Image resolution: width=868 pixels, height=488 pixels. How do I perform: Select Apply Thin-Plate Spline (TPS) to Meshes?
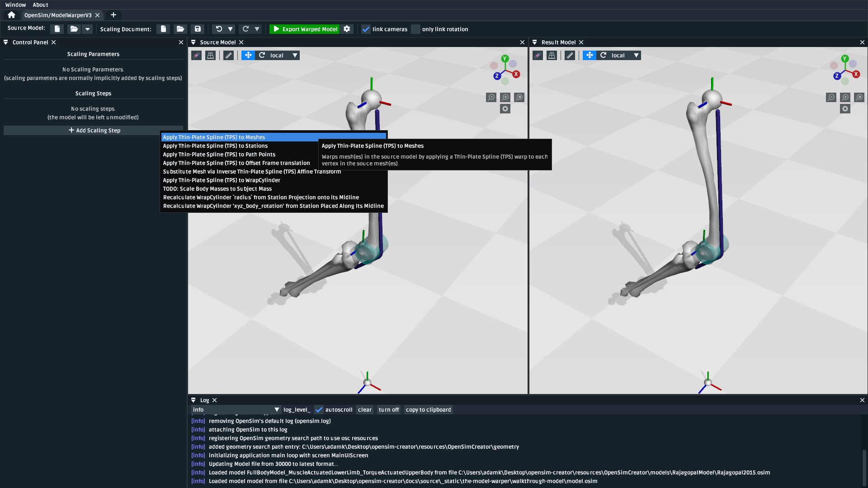[274, 137]
